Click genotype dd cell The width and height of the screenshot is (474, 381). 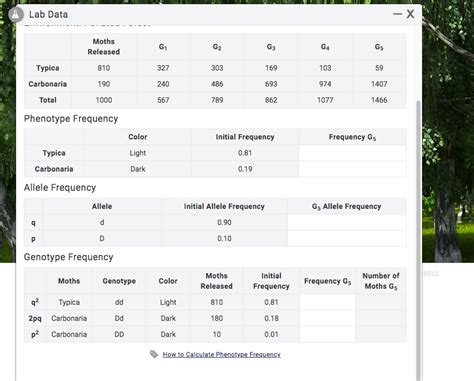point(119,302)
